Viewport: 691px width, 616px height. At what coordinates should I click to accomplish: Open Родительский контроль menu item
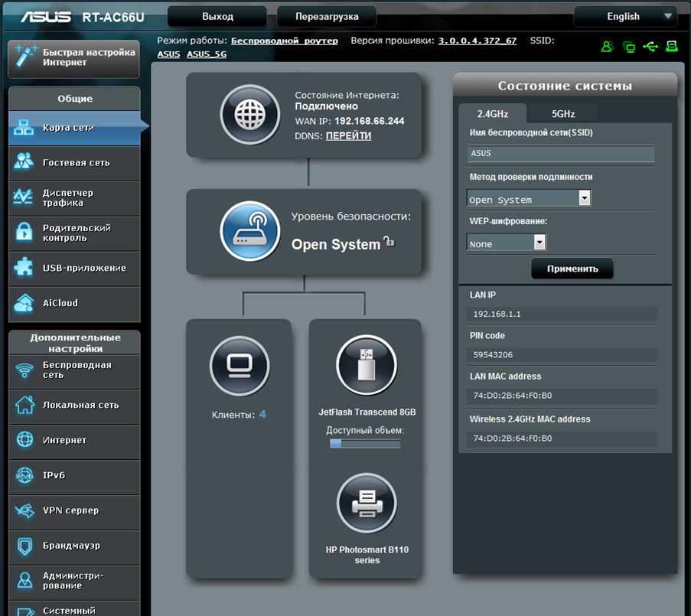(x=74, y=233)
